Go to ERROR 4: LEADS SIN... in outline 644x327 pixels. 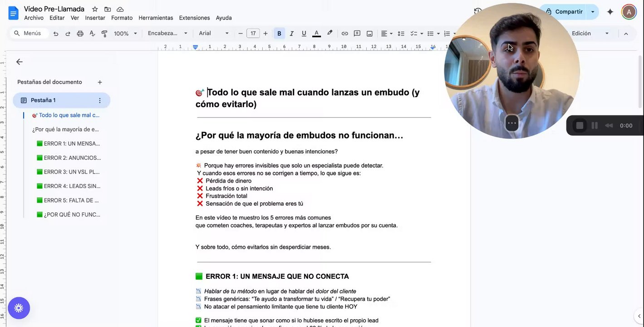tap(68, 186)
